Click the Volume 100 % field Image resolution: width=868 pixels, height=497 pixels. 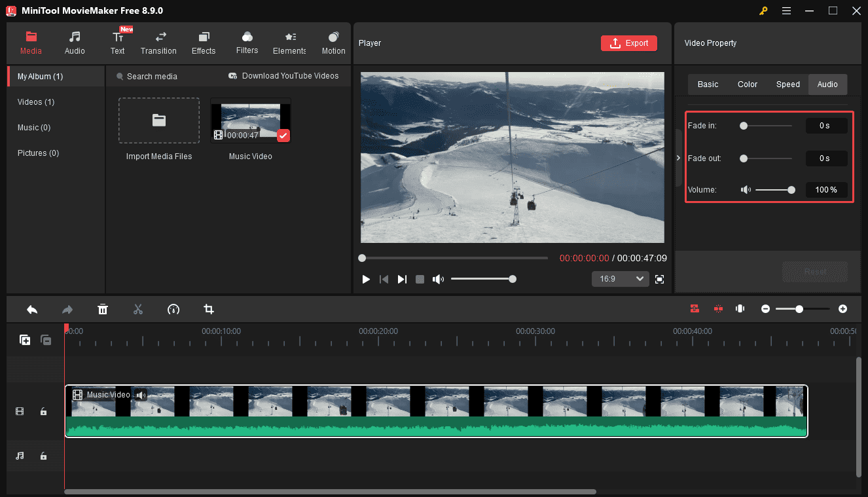tap(826, 190)
